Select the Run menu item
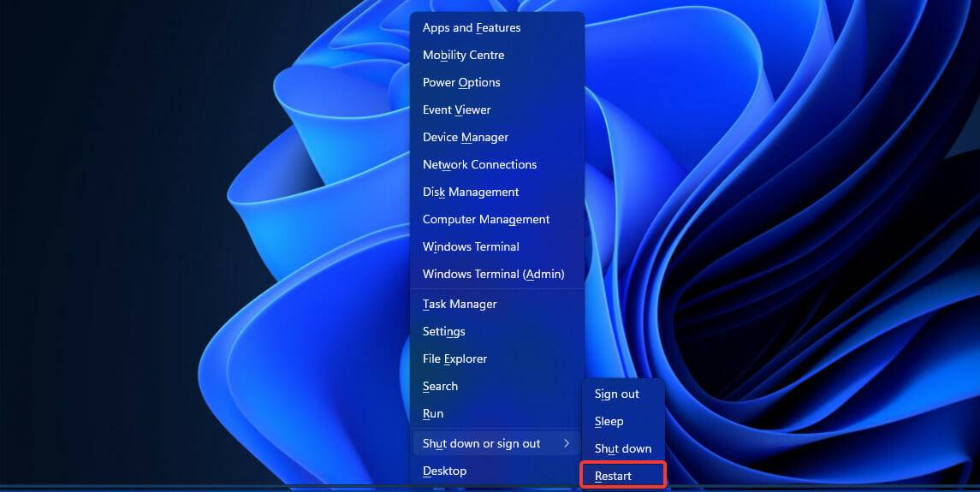 tap(433, 414)
